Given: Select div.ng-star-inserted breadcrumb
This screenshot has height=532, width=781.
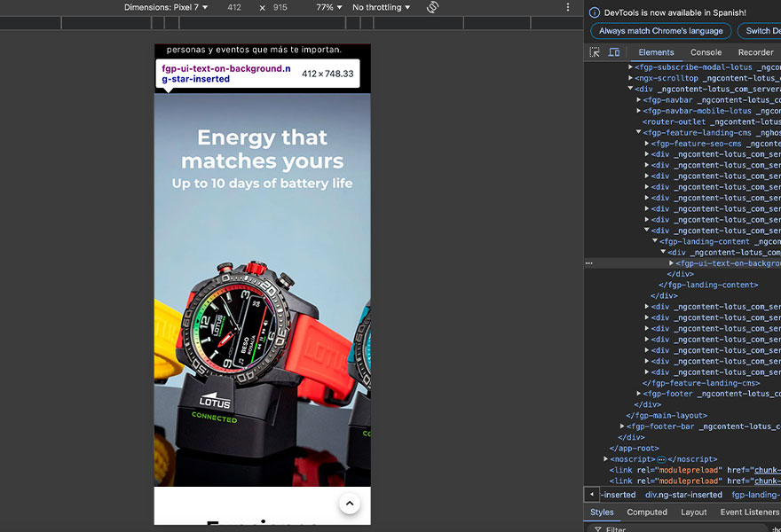Looking at the screenshot, I should click(683, 495).
